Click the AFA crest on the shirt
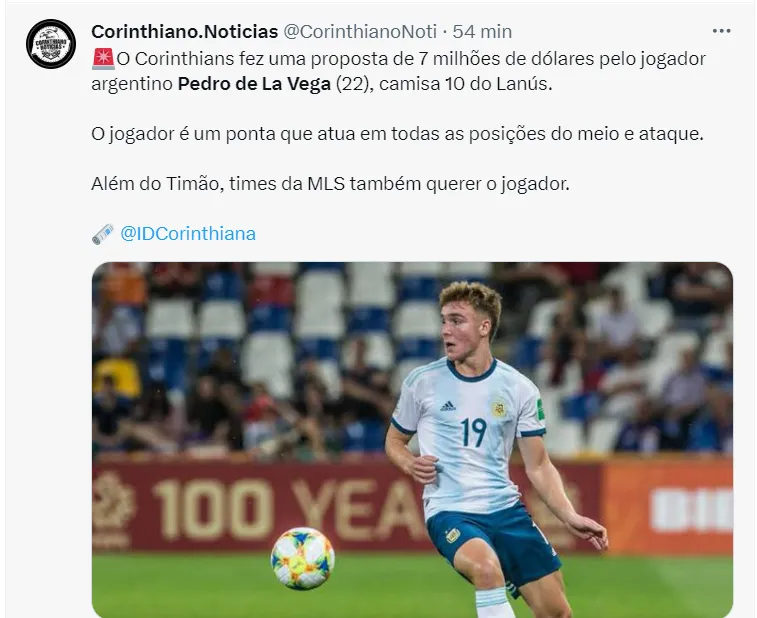 499,409
